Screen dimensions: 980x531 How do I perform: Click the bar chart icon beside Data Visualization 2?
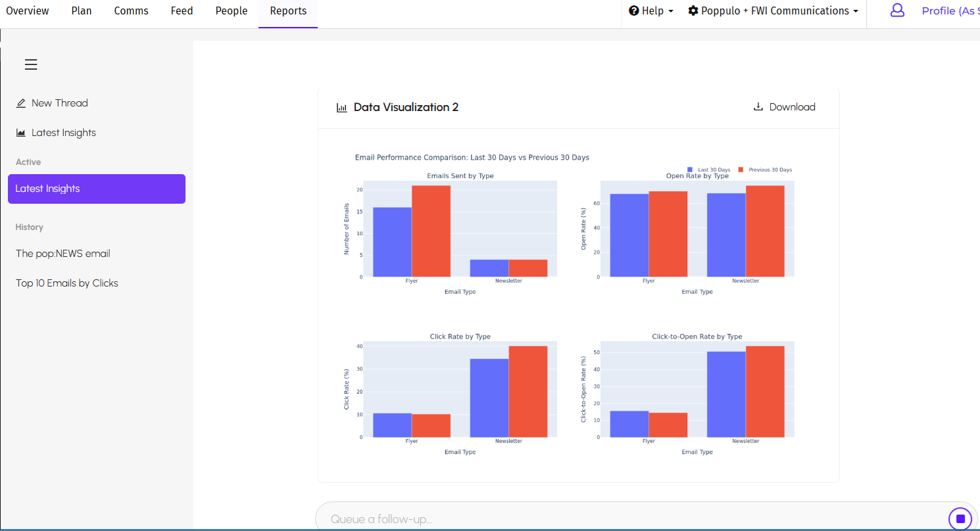(x=341, y=108)
